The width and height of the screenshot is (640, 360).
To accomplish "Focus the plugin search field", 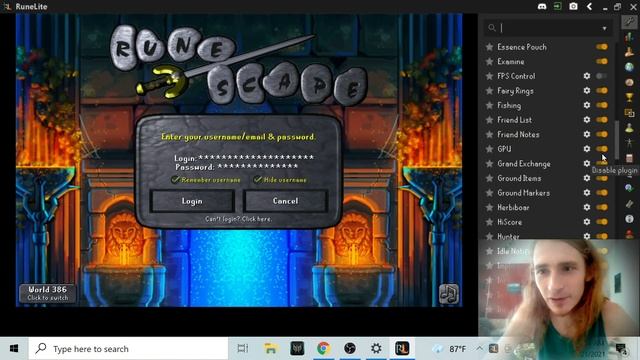I will tap(548, 28).
